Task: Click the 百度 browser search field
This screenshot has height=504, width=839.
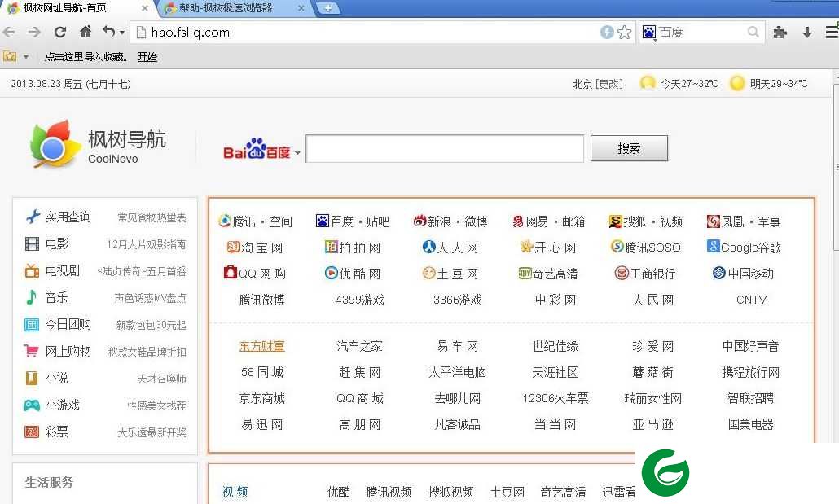Action: (701, 33)
